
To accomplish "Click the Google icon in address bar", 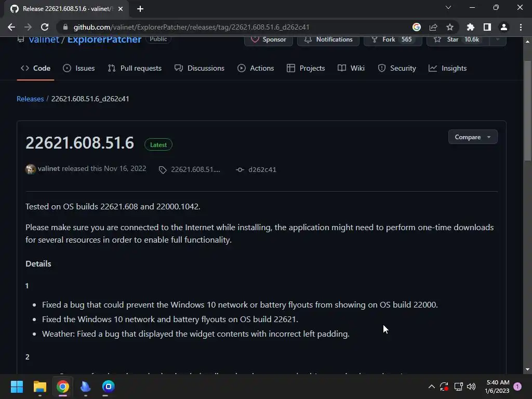I will coord(417,27).
